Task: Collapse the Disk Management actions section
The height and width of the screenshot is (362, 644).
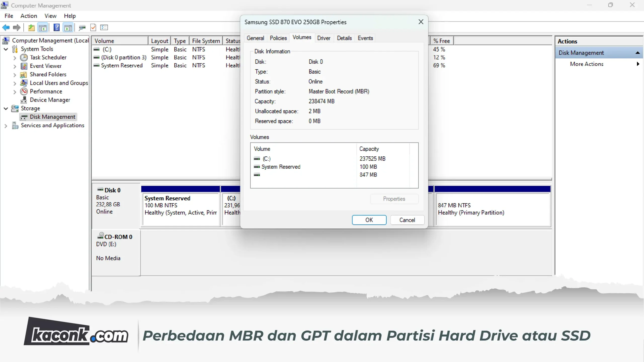Action: coord(637,53)
